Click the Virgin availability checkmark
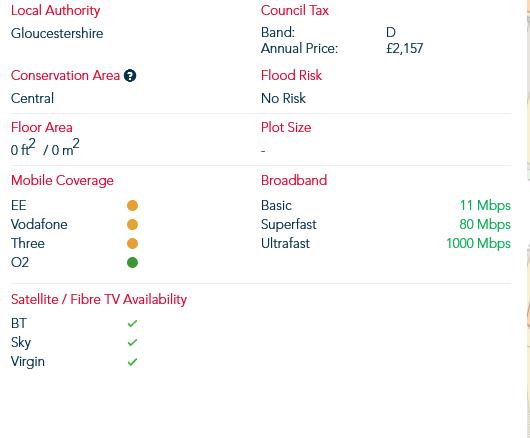The height and width of the screenshot is (438, 530). (132, 362)
